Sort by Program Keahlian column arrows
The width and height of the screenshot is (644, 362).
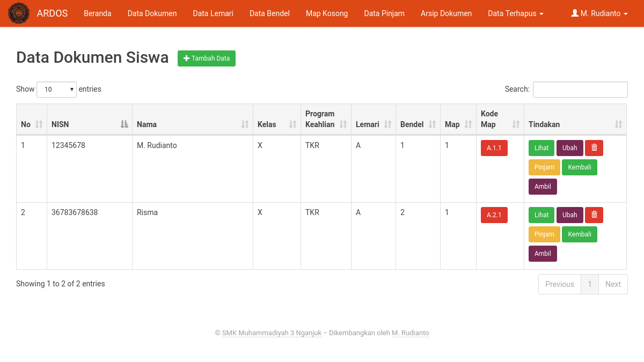click(343, 124)
